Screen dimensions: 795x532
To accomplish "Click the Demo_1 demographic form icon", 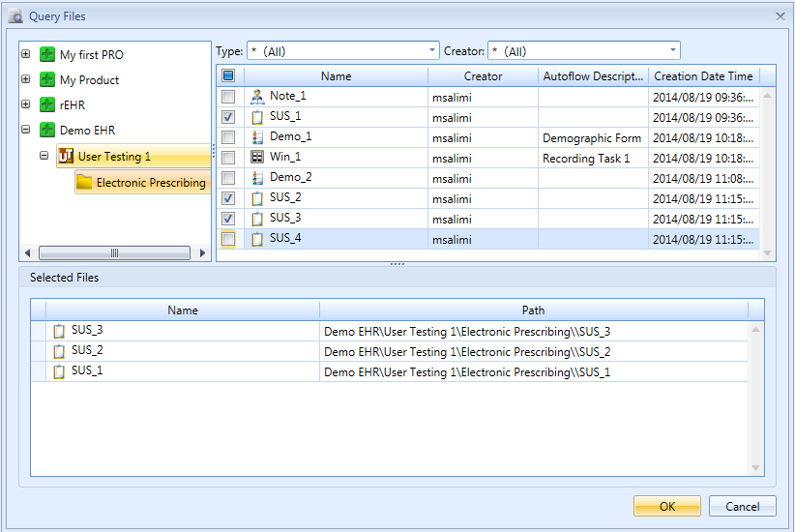I will click(257, 137).
